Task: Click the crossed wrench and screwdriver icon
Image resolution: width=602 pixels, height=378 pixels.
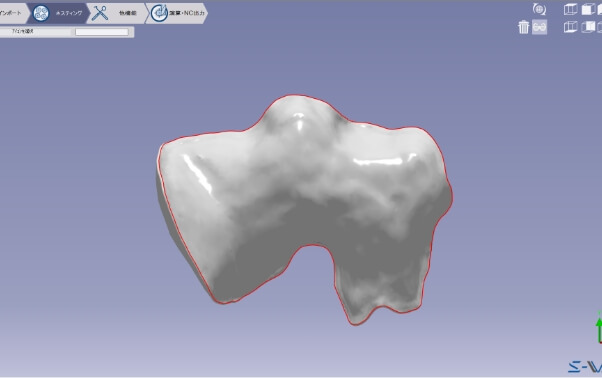Action: tap(100, 13)
